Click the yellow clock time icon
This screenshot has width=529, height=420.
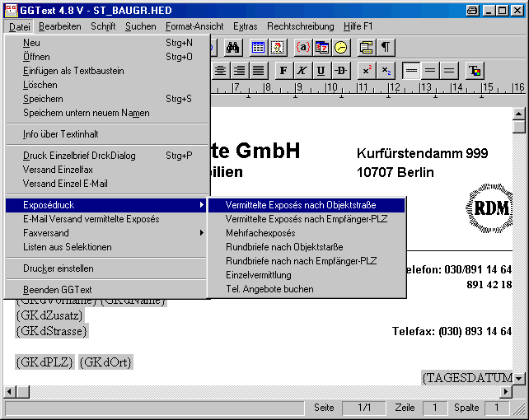coord(341,48)
